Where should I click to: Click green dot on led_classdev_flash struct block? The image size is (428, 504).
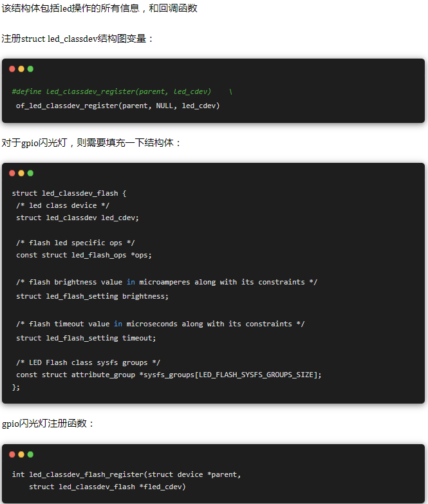[30, 173]
